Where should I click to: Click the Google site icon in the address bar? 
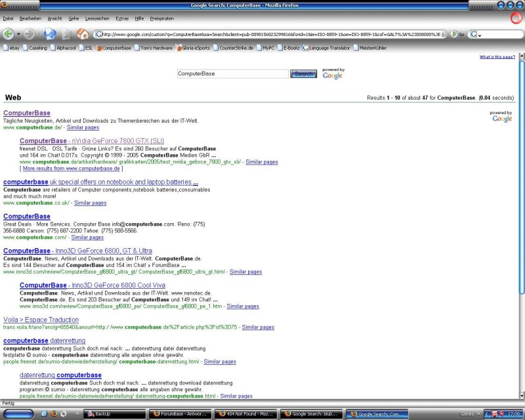tap(98, 34)
